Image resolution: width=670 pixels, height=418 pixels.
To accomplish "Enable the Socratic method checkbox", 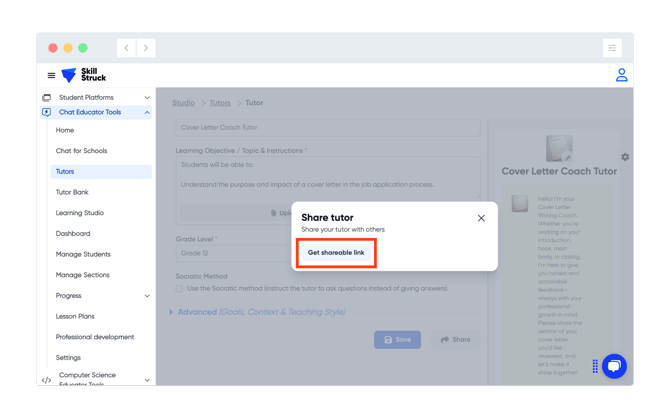I will click(180, 289).
